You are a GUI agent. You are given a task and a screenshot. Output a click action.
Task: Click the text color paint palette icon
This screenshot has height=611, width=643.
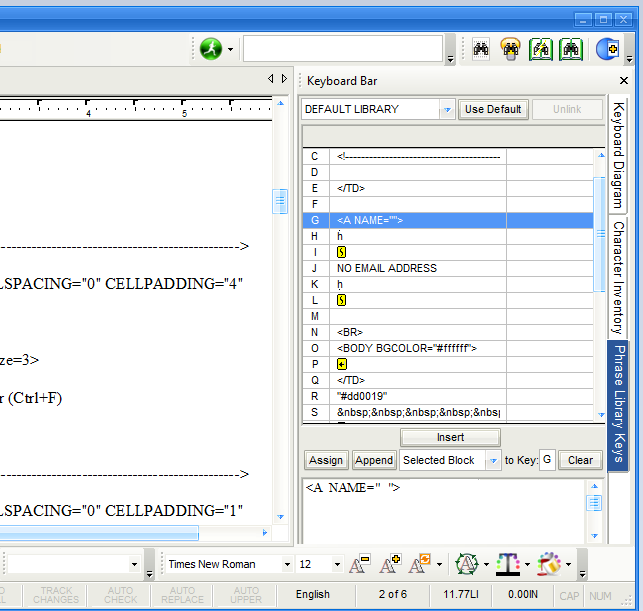click(x=549, y=565)
